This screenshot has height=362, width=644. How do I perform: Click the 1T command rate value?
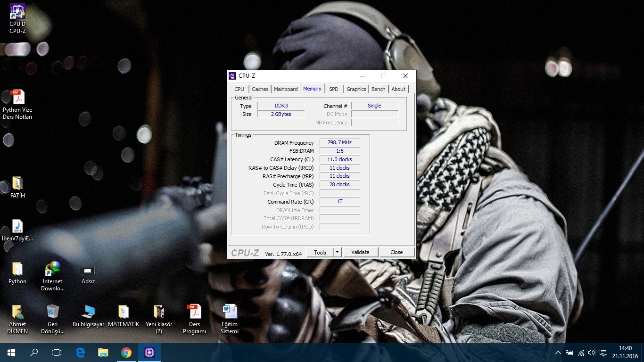click(x=339, y=201)
